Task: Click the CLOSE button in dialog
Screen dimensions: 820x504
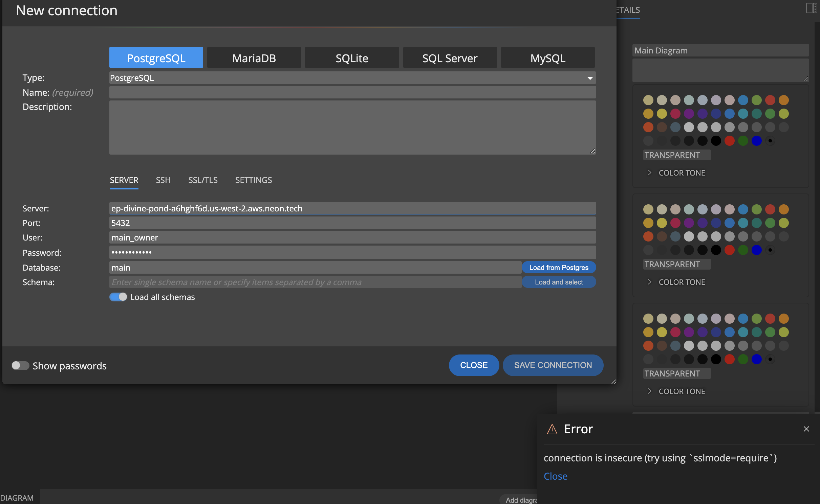Action: [x=474, y=365]
